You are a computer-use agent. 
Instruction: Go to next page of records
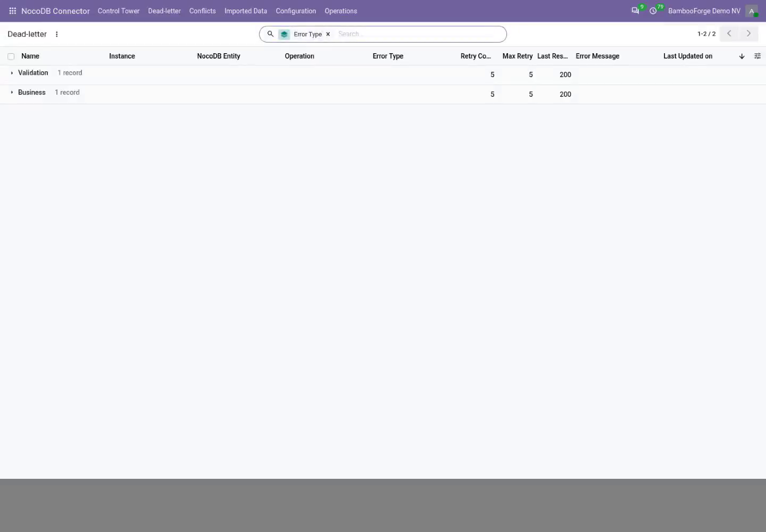pyautogui.click(x=748, y=34)
